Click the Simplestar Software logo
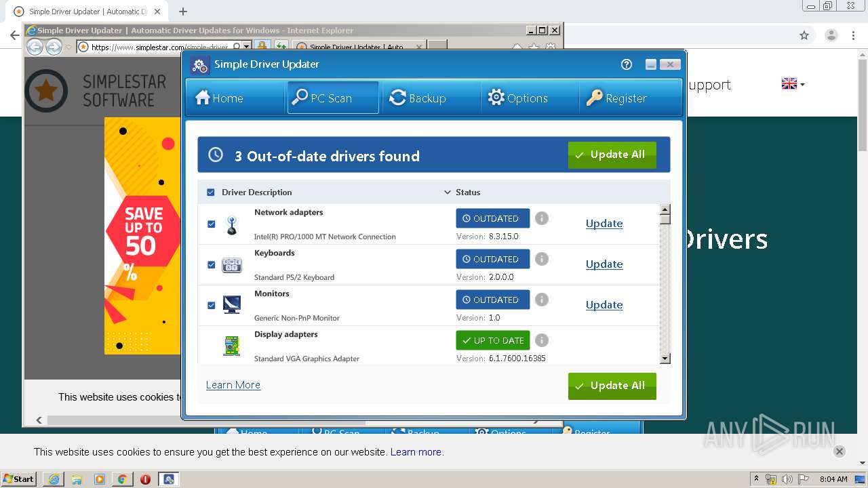Image resolution: width=868 pixels, height=488 pixels. click(x=95, y=91)
